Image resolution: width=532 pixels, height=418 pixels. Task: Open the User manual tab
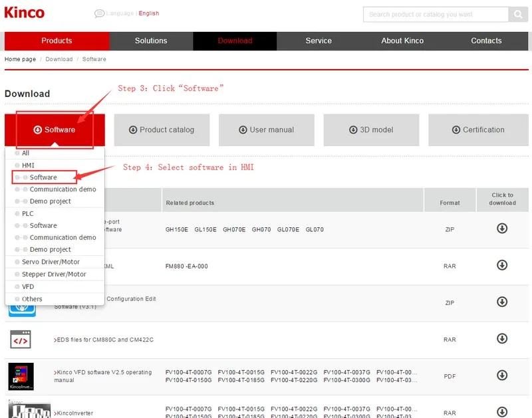[267, 130]
